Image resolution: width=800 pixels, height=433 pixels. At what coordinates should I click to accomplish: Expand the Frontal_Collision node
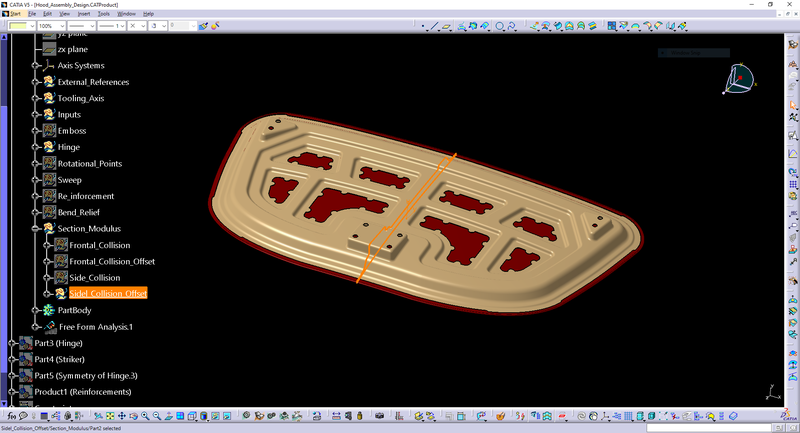[47, 245]
